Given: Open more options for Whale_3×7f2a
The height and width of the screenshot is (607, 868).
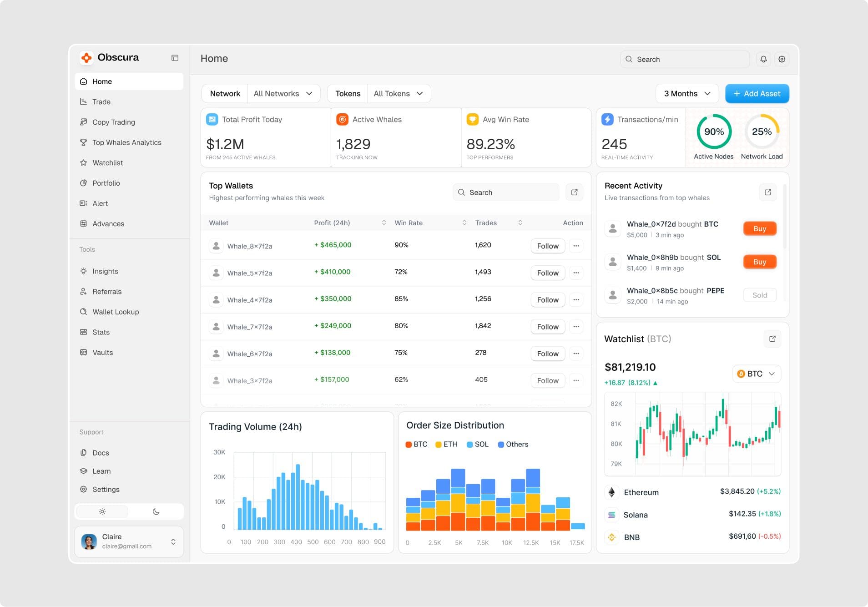Looking at the screenshot, I should click(576, 380).
